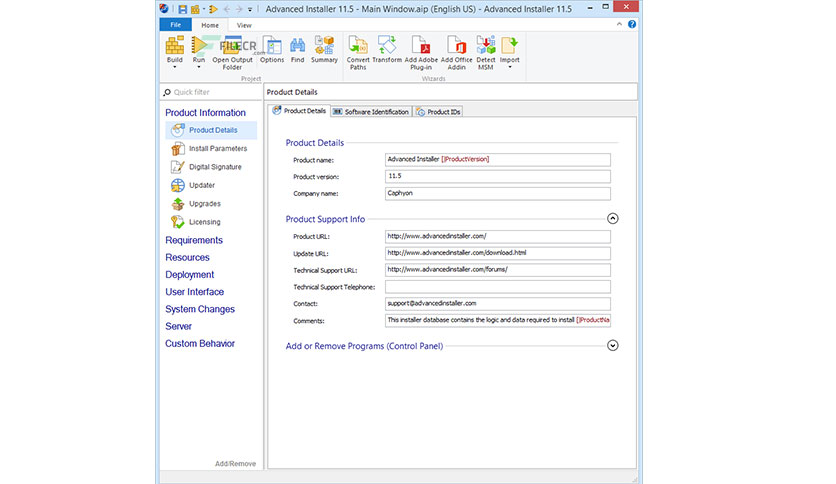Image resolution: width=836 pixels, height=484 pixels.
Task: Open the Summary view icon
Action: point(324,50)
